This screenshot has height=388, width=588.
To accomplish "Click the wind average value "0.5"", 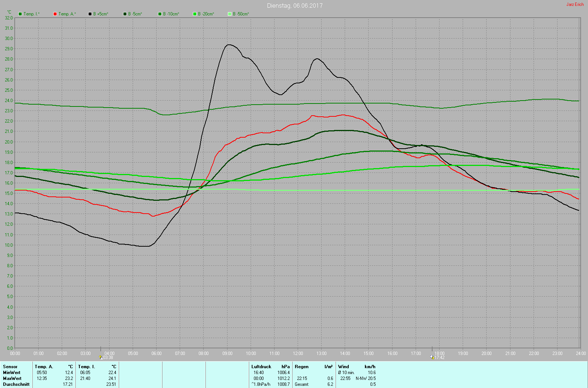I will point(373,384).
